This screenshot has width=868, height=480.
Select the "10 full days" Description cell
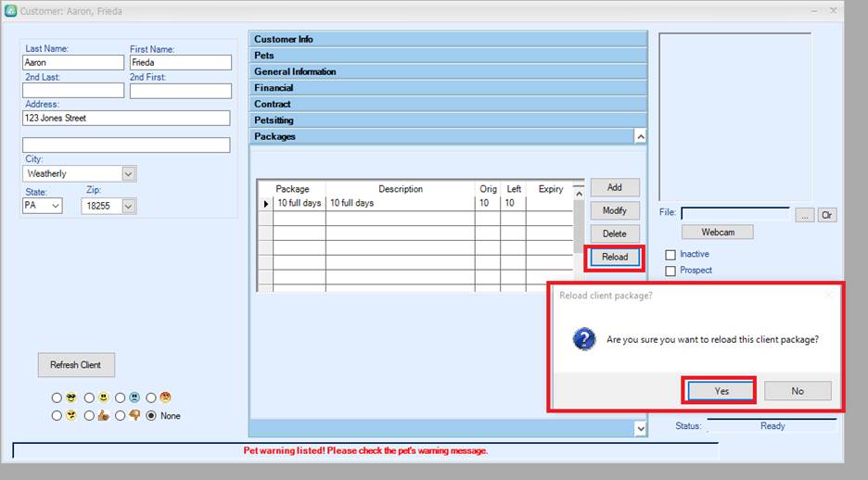(x=401, y=204)
